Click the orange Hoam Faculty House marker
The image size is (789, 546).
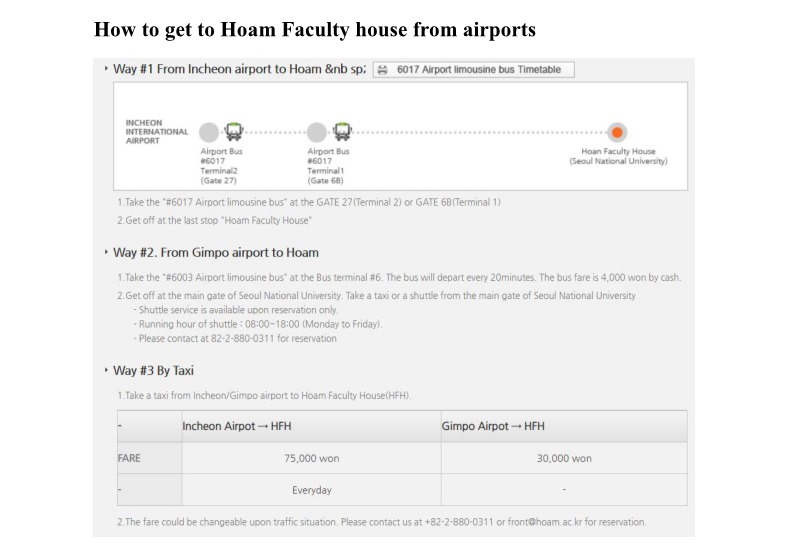point(617,132)
